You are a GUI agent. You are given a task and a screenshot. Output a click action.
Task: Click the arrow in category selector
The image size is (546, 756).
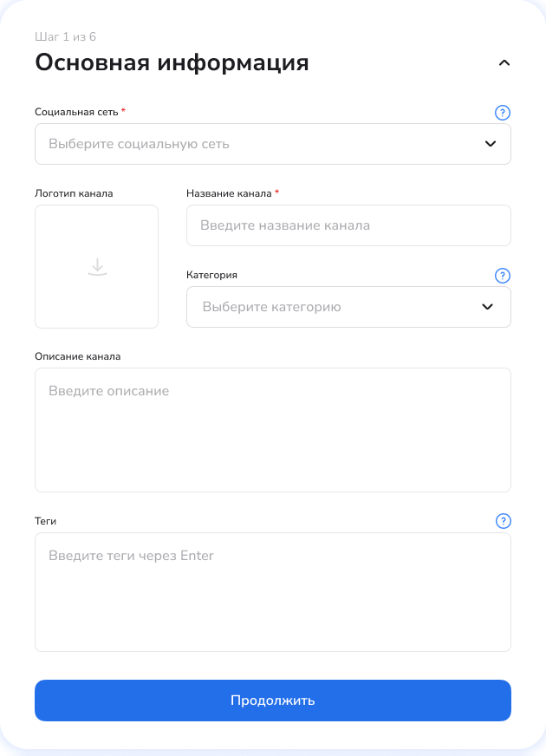(487, 307)
